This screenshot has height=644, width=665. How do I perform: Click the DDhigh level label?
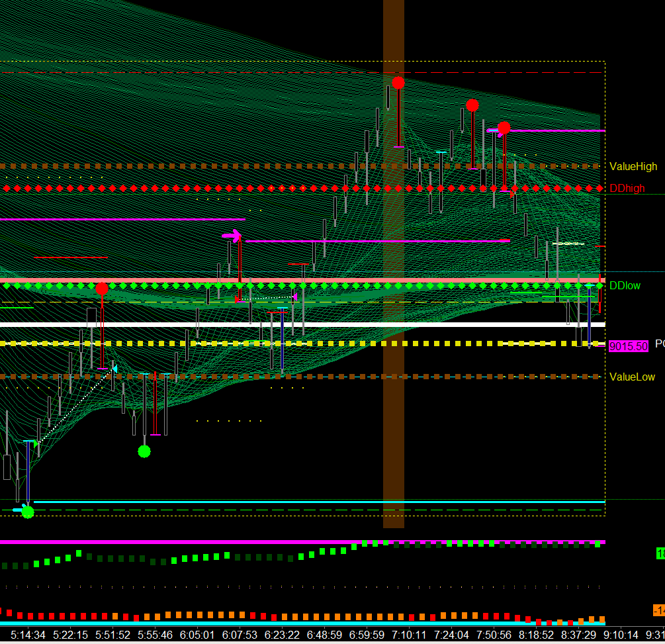click(x=627, y=189)
